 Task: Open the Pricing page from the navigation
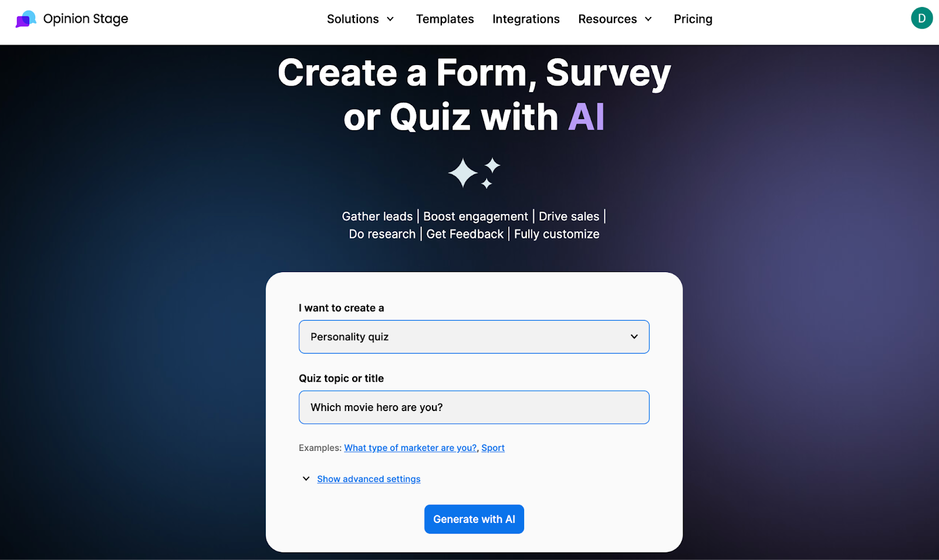tap(693, 19)
